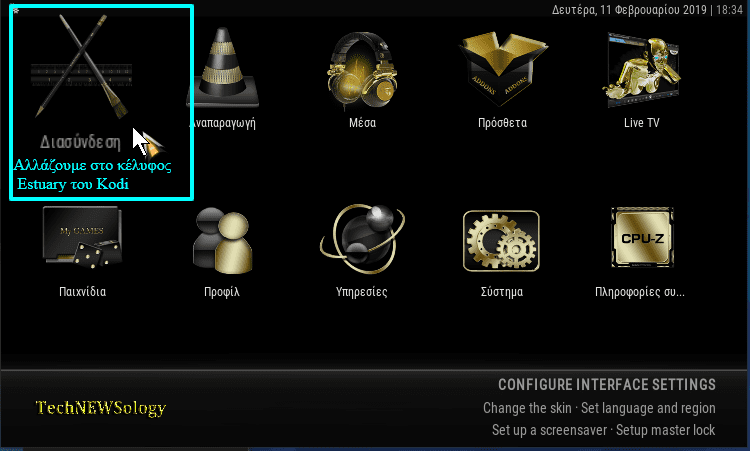Screen dimensions: 750x451
Task: Click the TechNEWSology watermark logo
Action: (101, 407)
